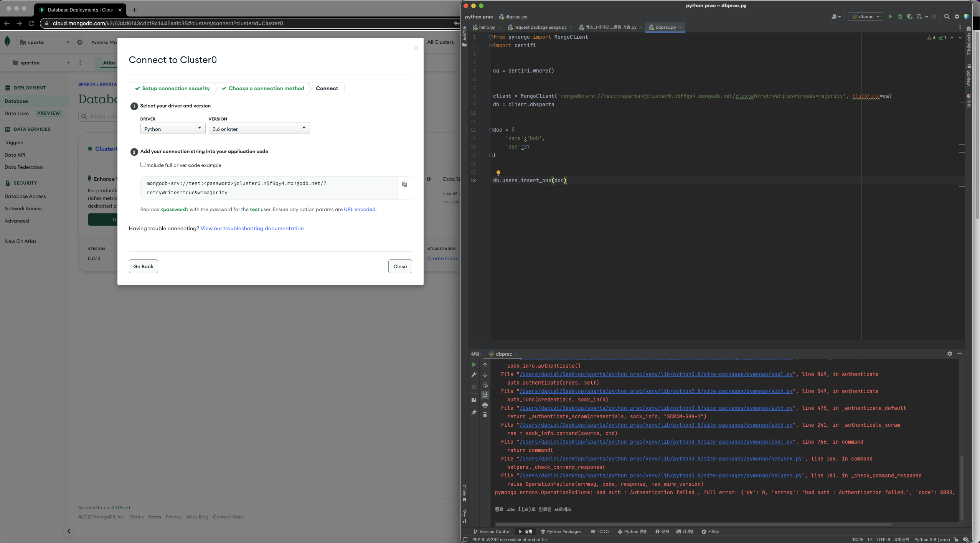Image resolution: width=980 pixels, height=543 pixels.
Task: Open the URL encoded link
Action: click(360, 209)
